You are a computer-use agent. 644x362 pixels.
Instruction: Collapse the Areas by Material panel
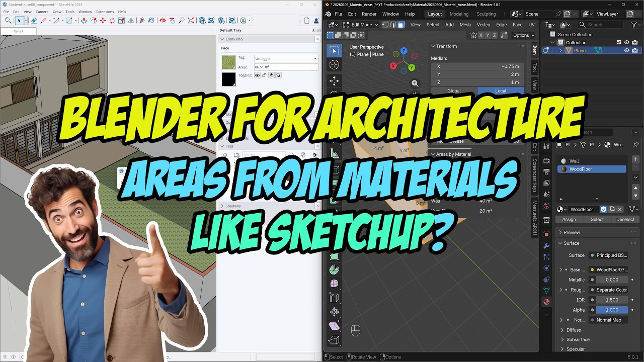pos(433,154)
